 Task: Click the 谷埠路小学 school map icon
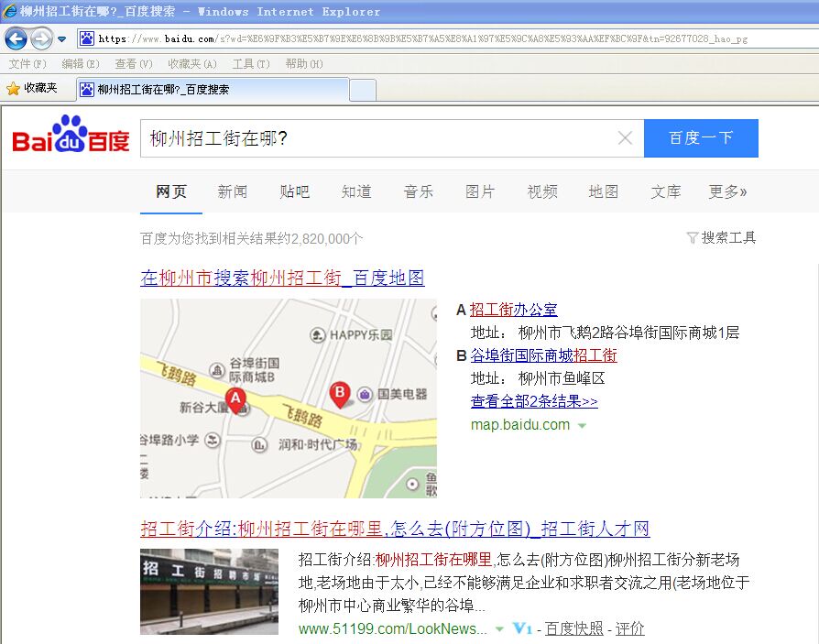(x=212, y=441)
